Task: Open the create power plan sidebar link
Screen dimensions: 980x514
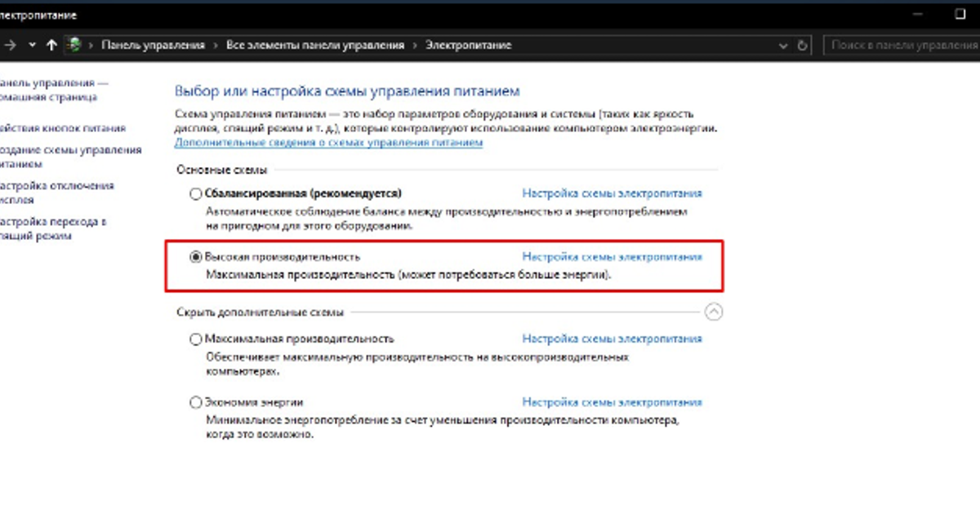Action: click(x=70, y=157)
